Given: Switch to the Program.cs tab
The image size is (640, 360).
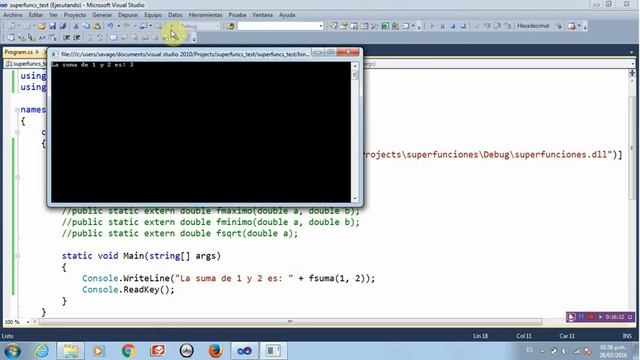Looking at the screenshot, I should tap(19, 52).
